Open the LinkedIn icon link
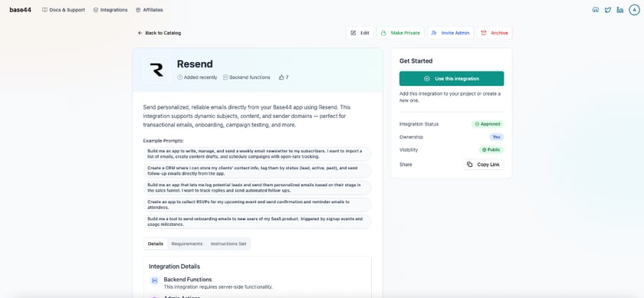Viewport: 644px width, 298px height. (x=620, y=10)
